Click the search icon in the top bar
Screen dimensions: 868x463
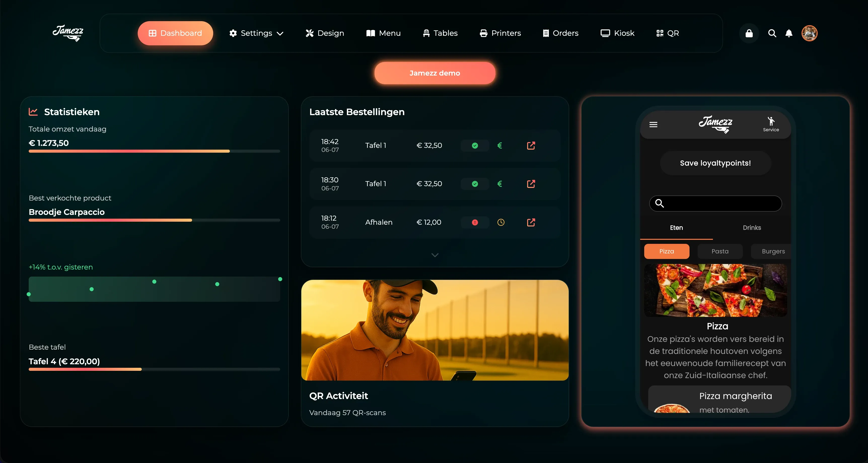tap(772, 33)
